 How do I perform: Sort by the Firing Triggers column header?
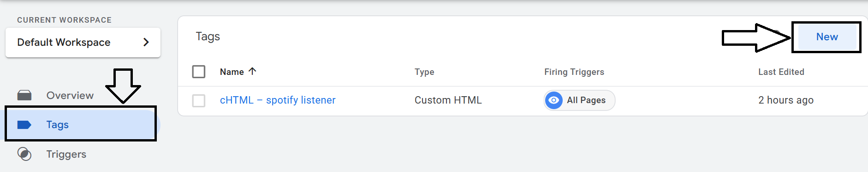(x=574, y=72)
